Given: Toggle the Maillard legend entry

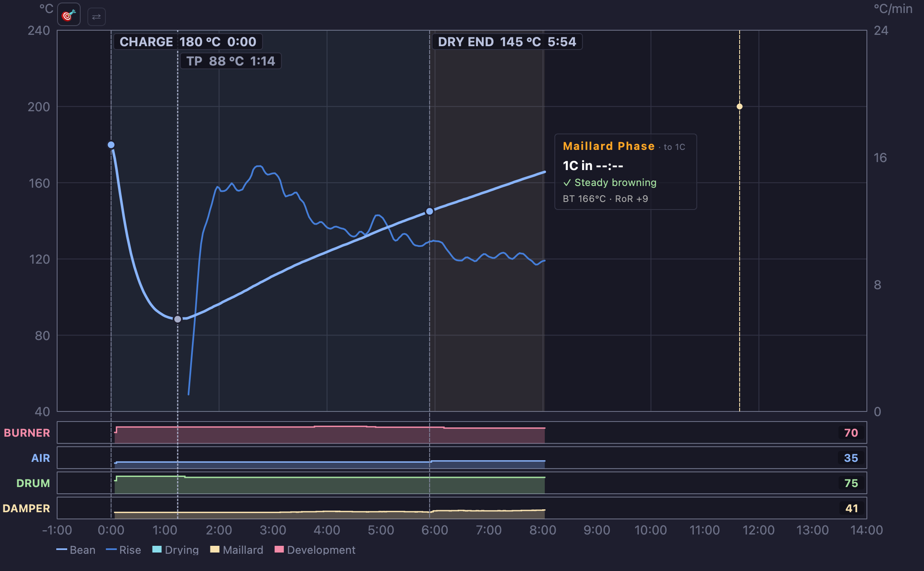Looking at the screenshot, I should coord(237,550).
